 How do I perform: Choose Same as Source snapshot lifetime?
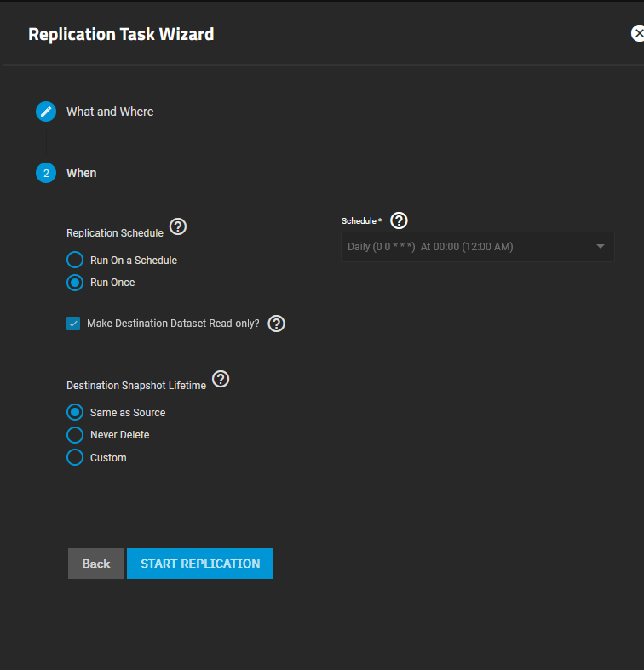pyautogui.click(x=75, y=412)
